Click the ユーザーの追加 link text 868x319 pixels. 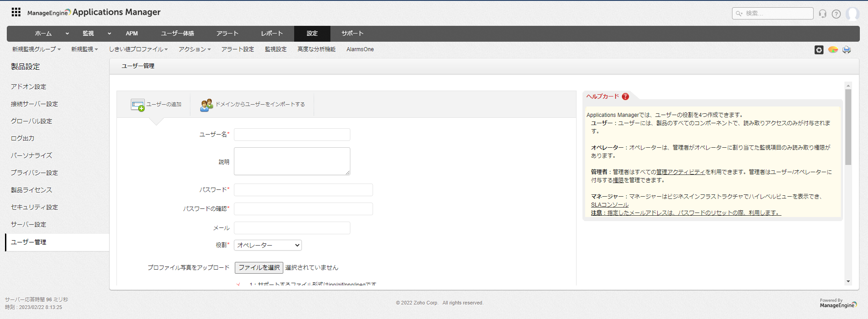tap(164, 105)
